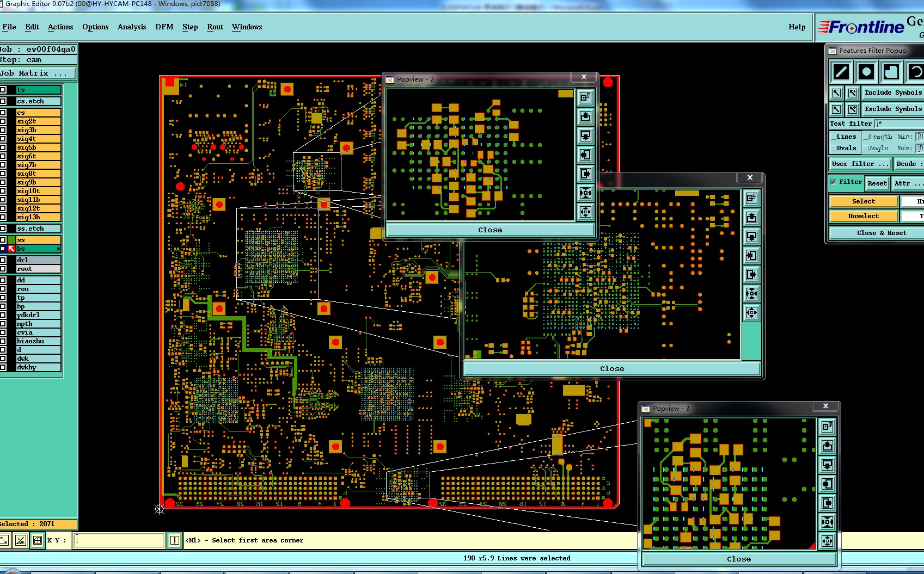
Task: Select layer ydkdrl in the layer list
Action: point(38,315)
